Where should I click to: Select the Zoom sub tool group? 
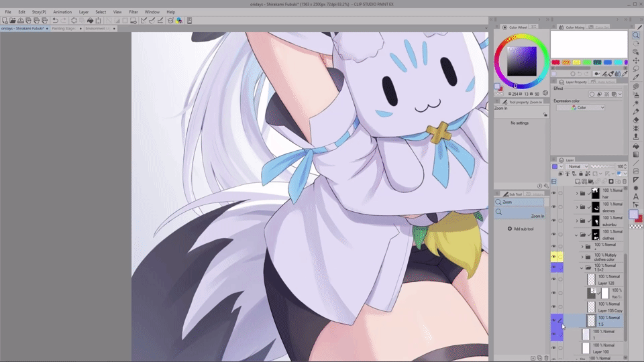(x=519, y=202)
